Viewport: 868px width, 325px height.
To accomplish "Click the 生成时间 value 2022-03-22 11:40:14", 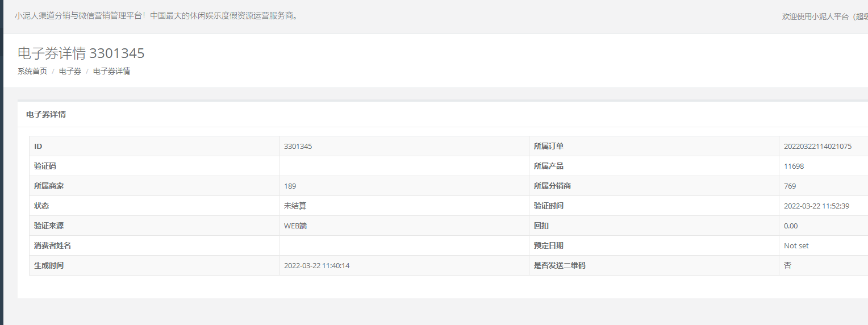I will pyautogui.click(x=316, y=266).
